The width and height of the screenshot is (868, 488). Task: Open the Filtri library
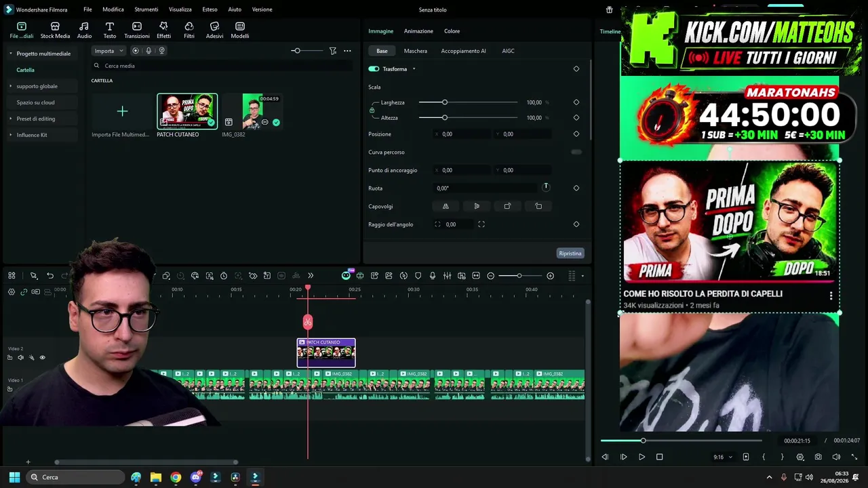[x=189, y=30]
